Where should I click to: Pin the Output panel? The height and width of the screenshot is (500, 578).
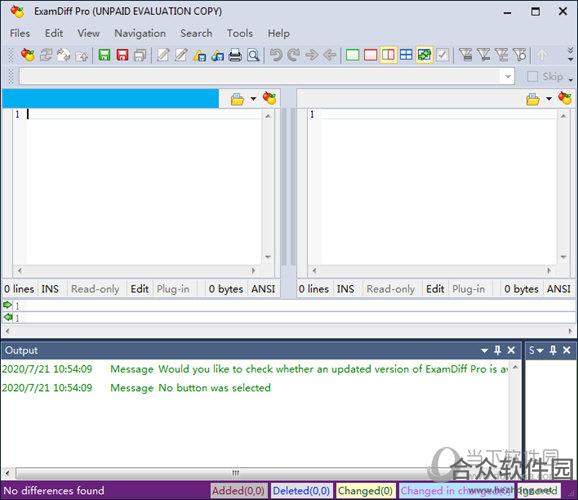click(x=498, y=350)
